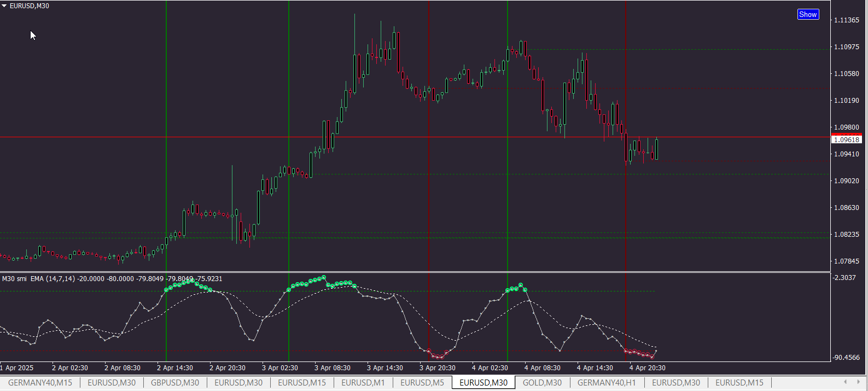868x391 pixels.
Task: Click the 2 Apr 08:30 time label
Action: (123, 368)
